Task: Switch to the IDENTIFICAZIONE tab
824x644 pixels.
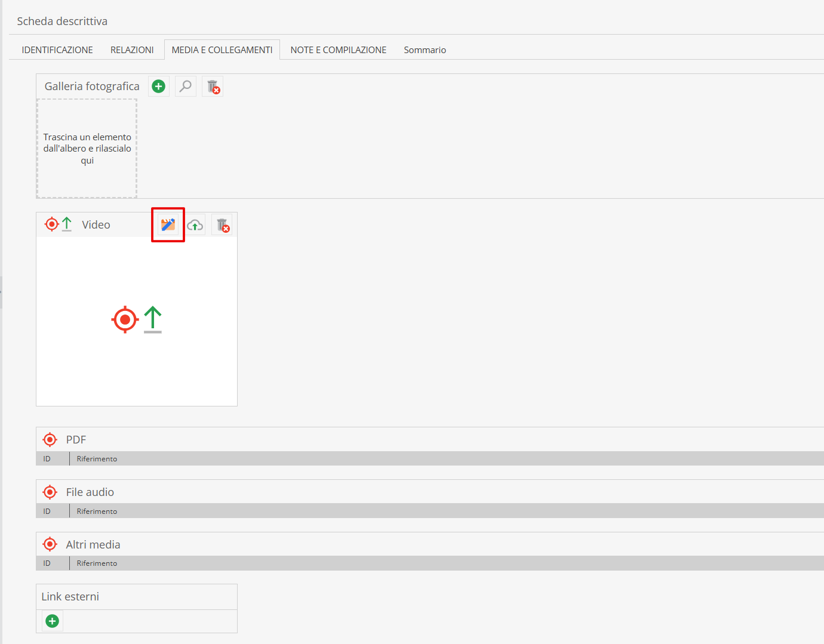Action: pos(57,50)
